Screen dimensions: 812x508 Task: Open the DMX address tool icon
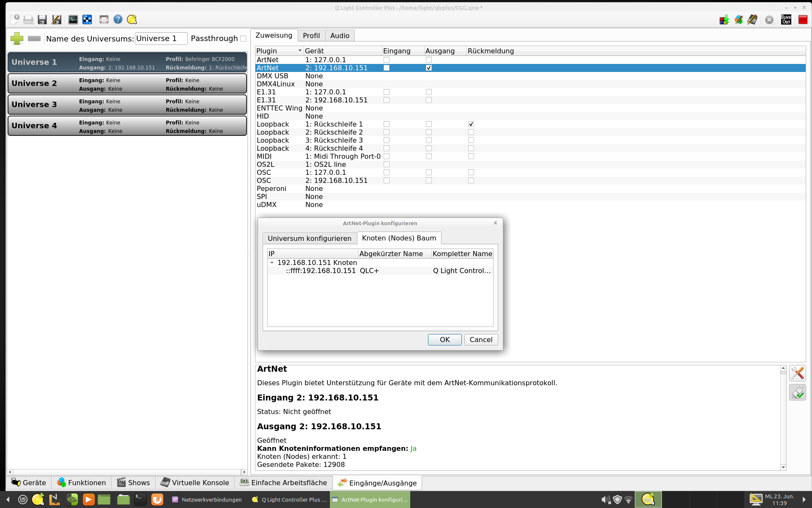pos(87,19)
